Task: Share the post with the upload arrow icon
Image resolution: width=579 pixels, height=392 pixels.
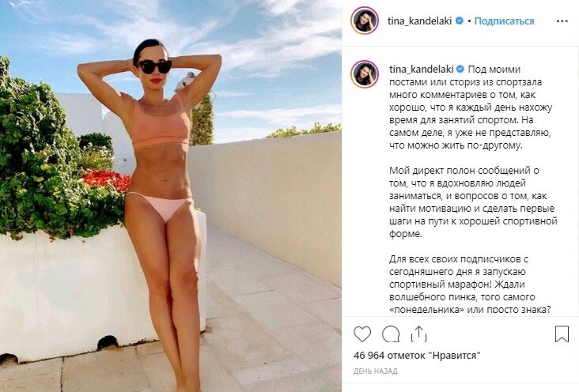Action: (x=418, y=334)
